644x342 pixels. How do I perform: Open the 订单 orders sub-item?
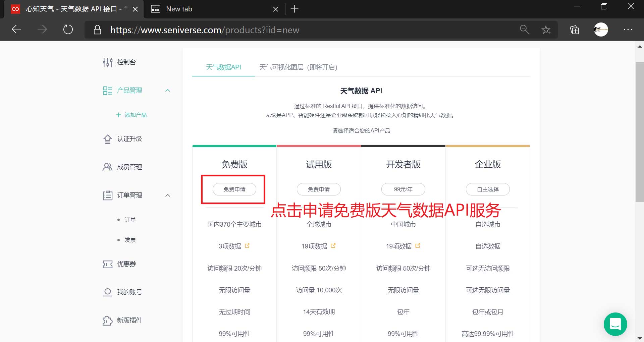coord(130,220)
